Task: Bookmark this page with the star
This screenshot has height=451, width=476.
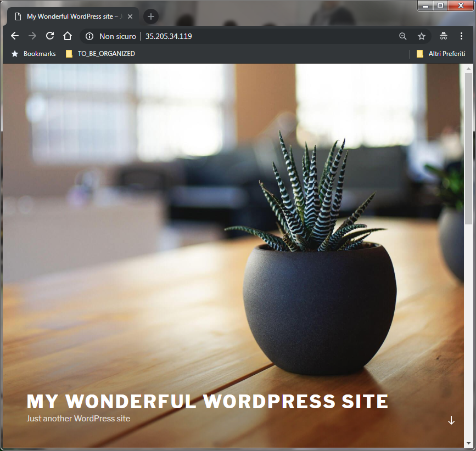Action: 421,36
